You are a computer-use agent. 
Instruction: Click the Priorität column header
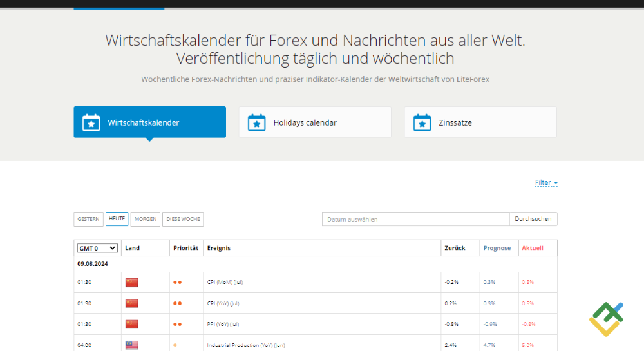point(185,248)
